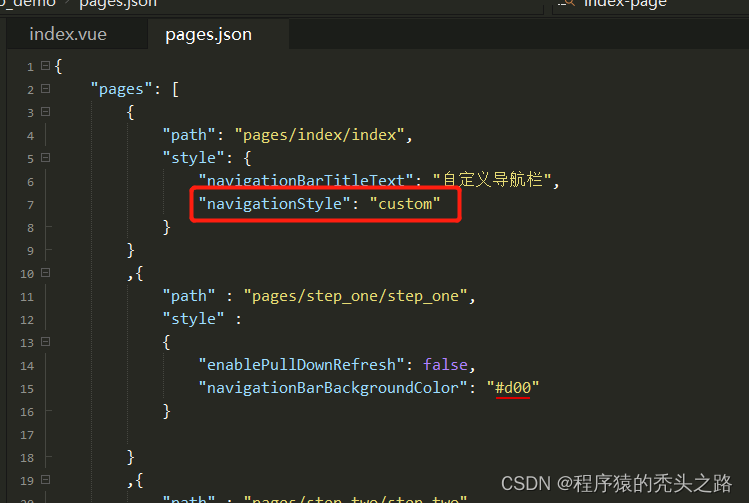Click line number 15 in the gutter
This screenshot has width=749, height=503.
click(27, 389)
